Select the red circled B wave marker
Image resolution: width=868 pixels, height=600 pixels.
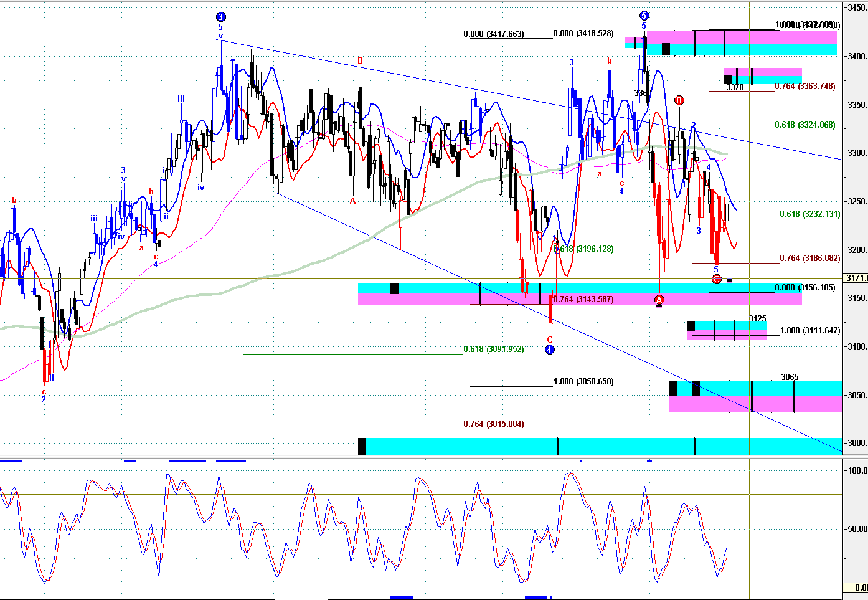pos(679,100)
